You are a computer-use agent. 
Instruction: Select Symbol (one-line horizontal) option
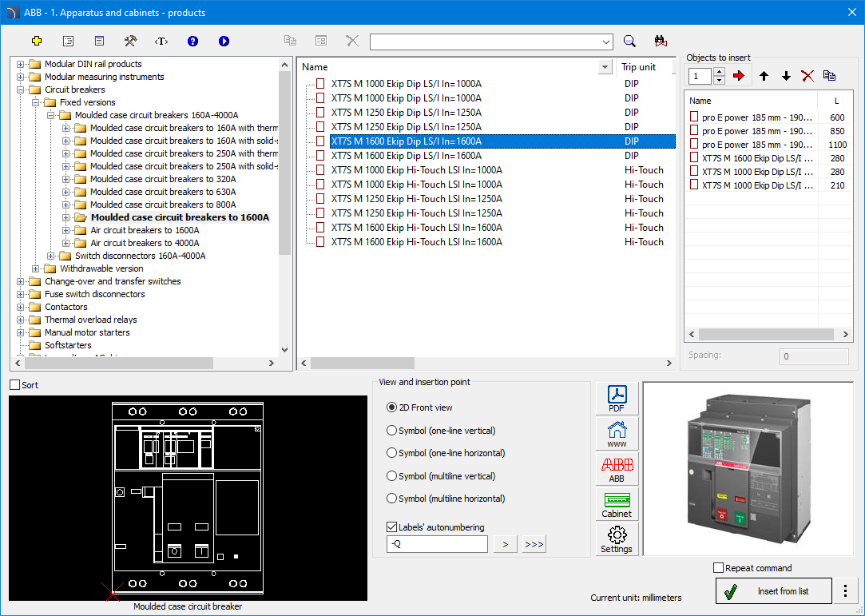[446, 453]
